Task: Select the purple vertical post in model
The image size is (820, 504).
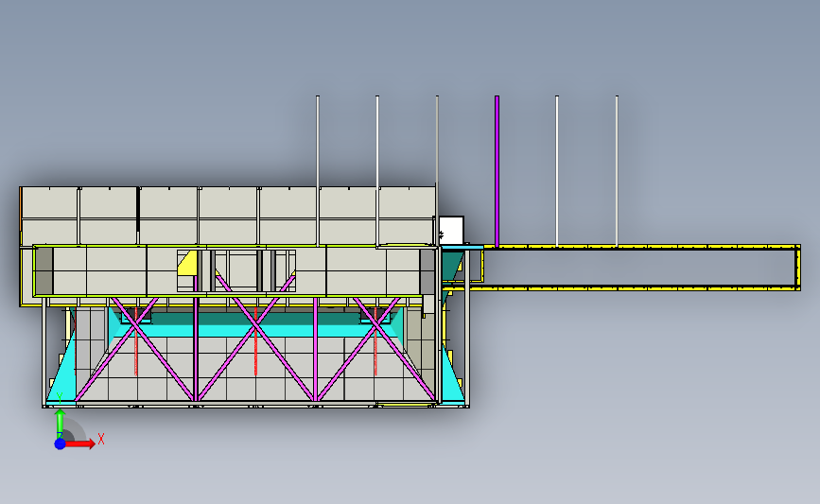Action: coord(497,171)
